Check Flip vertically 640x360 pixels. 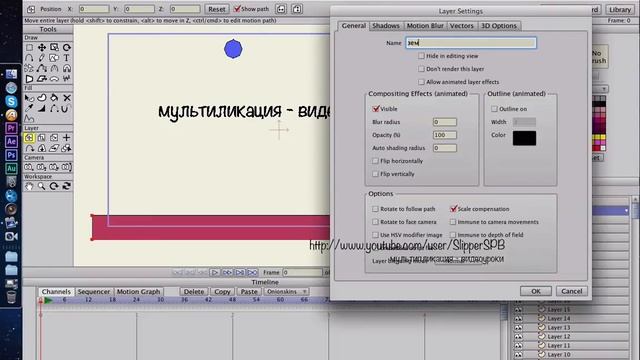tap(375, 174)
